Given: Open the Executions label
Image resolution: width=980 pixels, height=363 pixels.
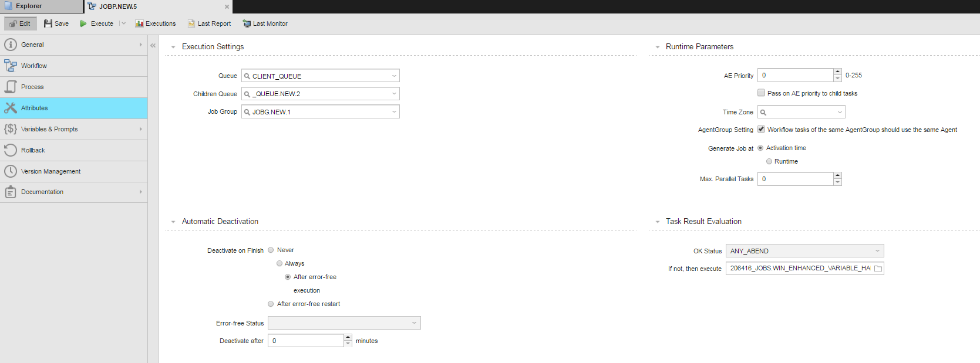Looking at the screenshot, I should click(x=161, y=23).
